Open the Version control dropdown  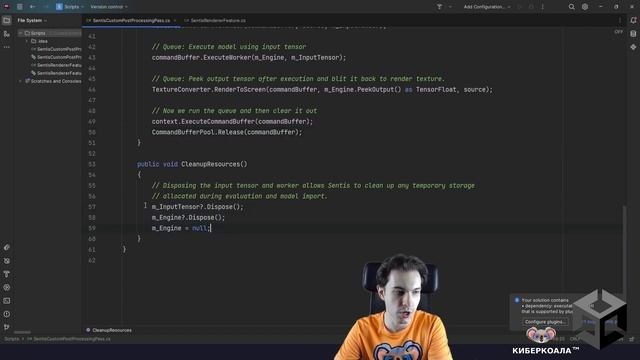tap(109, 7)
